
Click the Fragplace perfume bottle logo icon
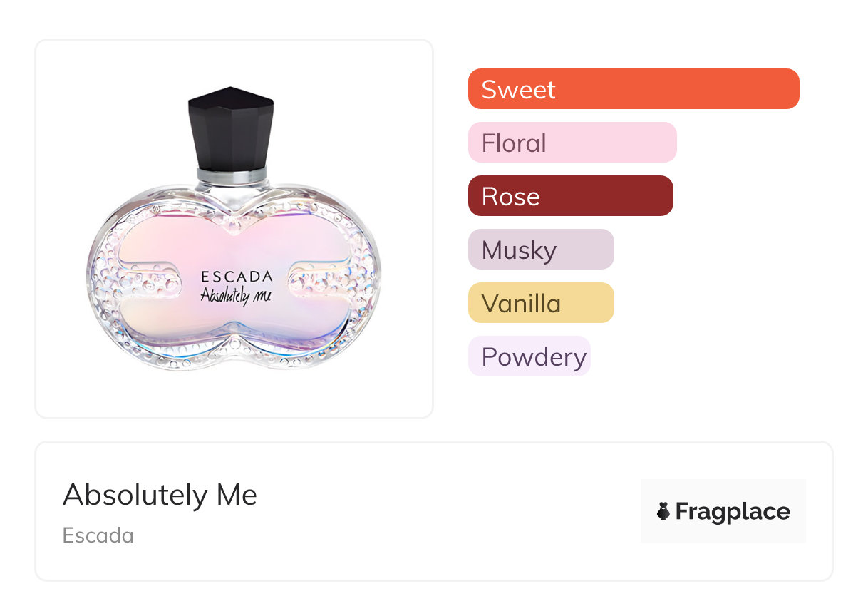point(663,511)
